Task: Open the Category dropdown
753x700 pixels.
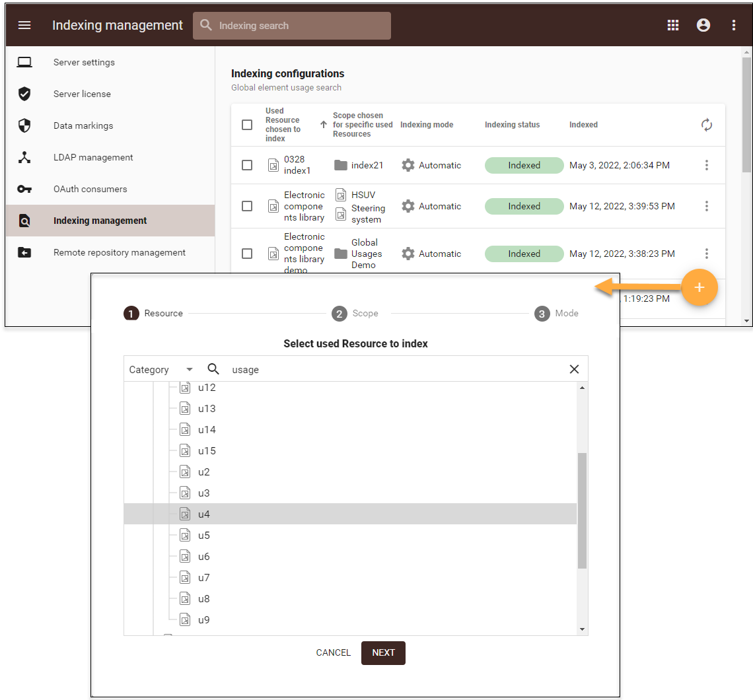Action: coord(161,370)
